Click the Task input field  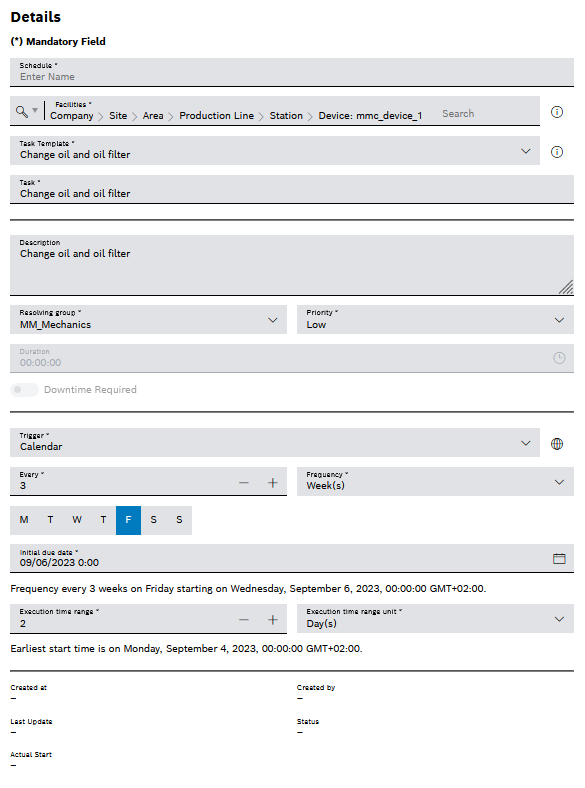292,189
